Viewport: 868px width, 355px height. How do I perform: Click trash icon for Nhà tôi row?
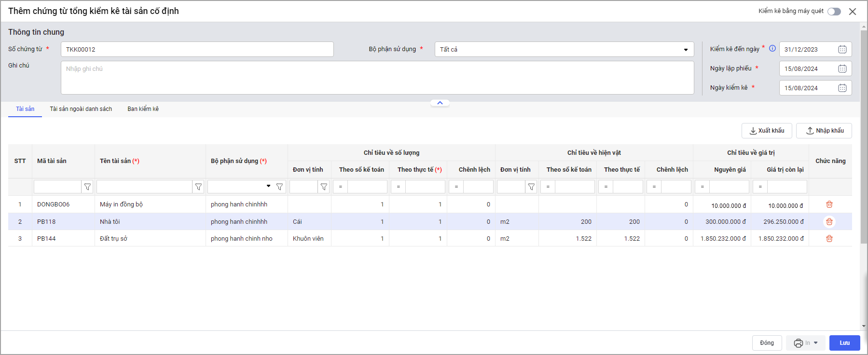(829, 222)
